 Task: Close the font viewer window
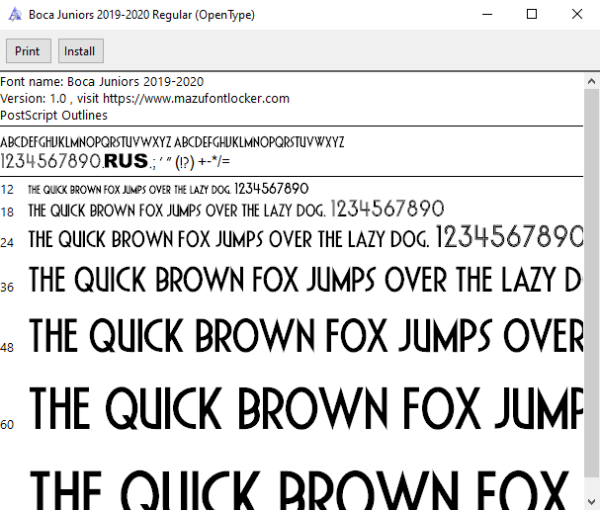pyautogui.click(x=577, y=15)
